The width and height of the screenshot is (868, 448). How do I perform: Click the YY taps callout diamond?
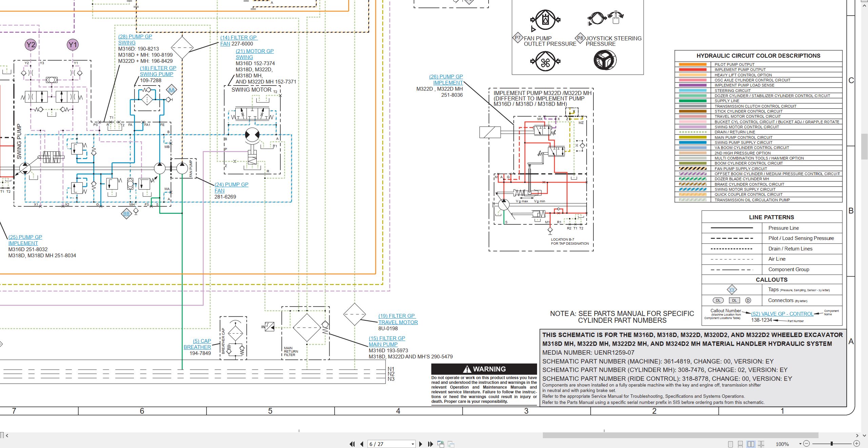click(732, 290)
